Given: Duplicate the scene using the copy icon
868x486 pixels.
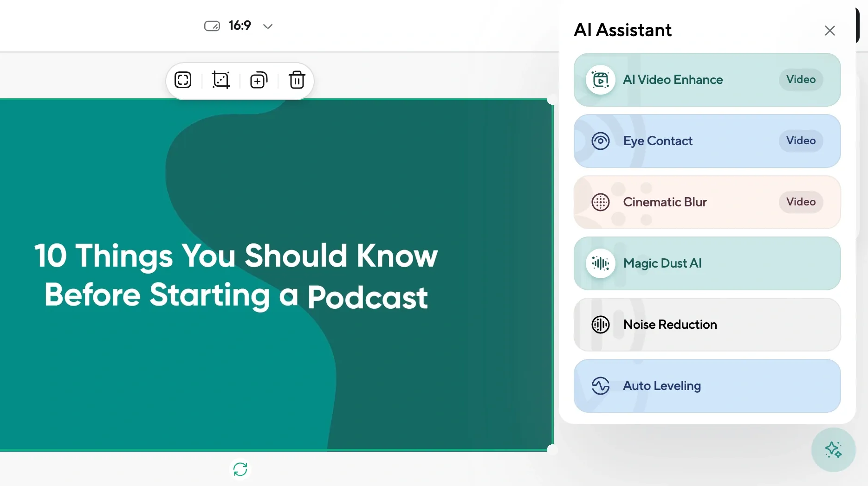Looking at the screenshot, I should coord(259,80).
